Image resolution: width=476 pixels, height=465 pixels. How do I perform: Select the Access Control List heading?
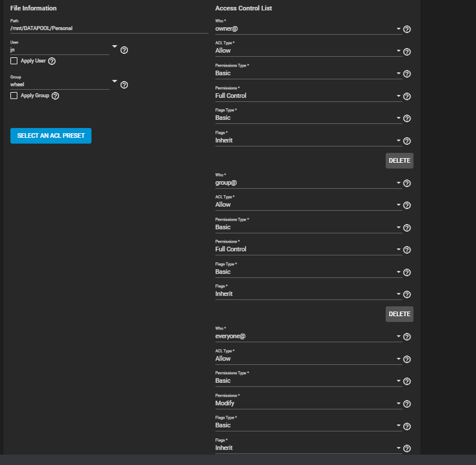pyautogui.click(x=243, y=8)
